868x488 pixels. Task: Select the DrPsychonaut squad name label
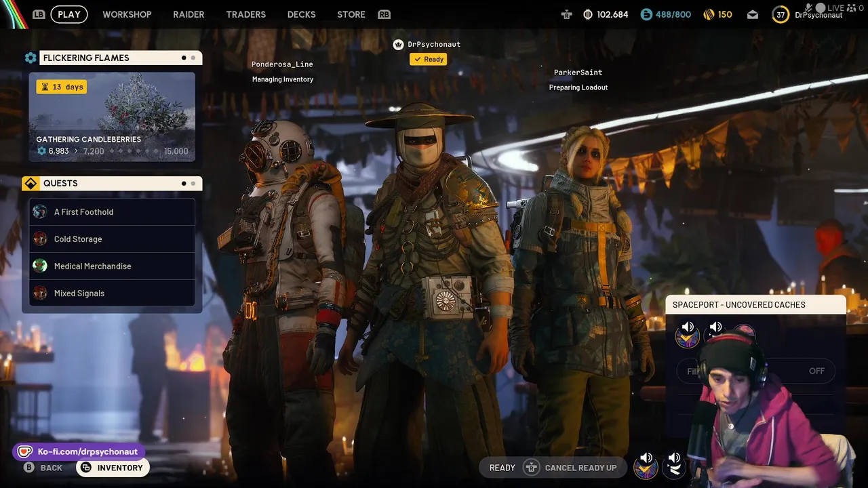click(x=434, y=44)
